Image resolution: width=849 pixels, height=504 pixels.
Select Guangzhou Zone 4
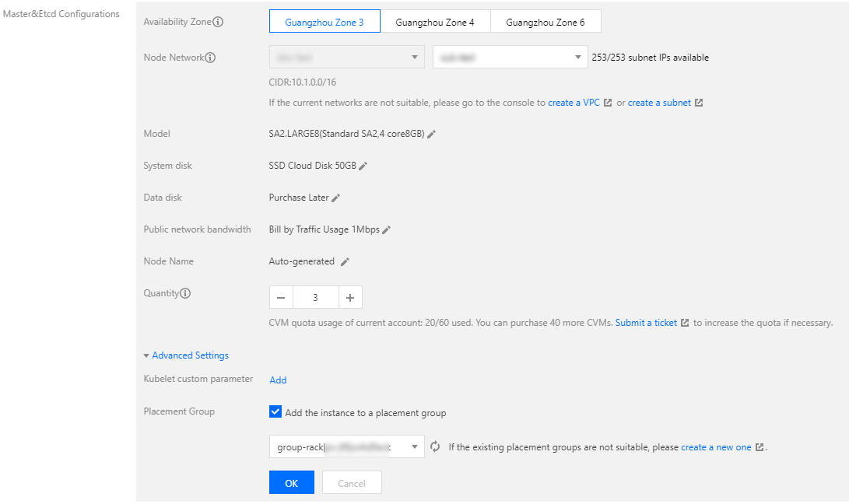pos(435,22)
